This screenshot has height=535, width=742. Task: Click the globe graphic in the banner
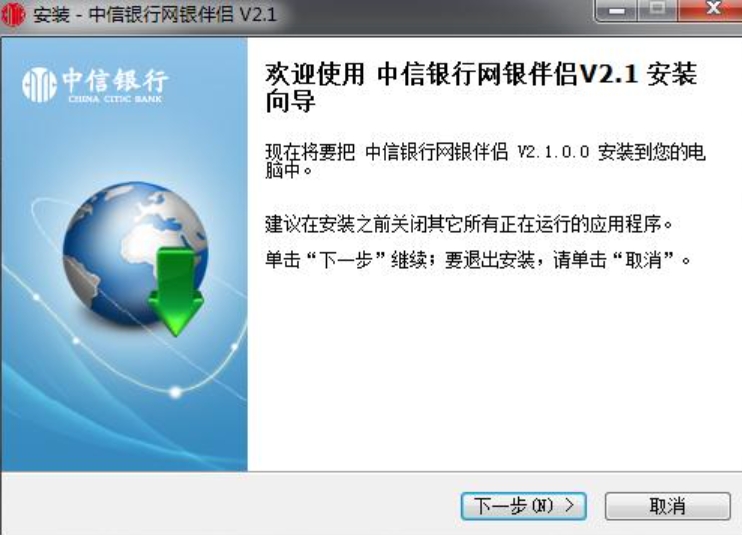click(x=135, y=254)
